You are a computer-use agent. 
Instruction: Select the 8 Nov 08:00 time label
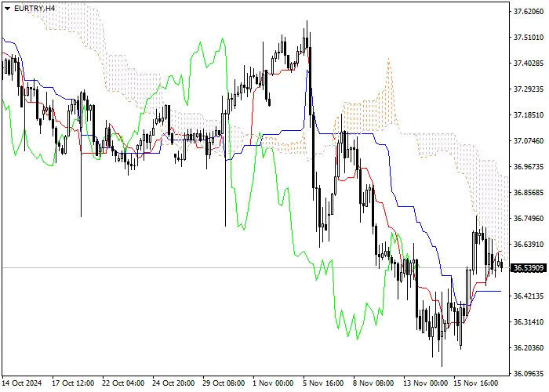(x=373, y=383)
